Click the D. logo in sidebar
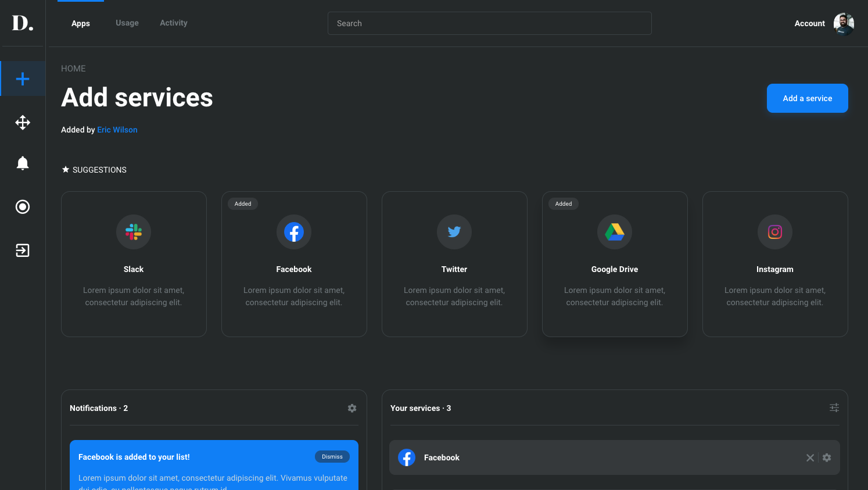This screenshot has height=490, width=868. pos(23,23)
